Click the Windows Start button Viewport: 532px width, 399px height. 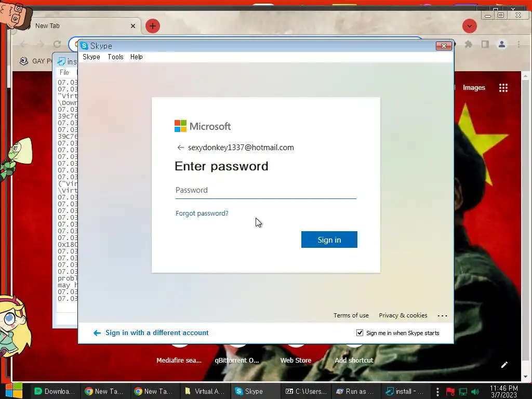14,391
